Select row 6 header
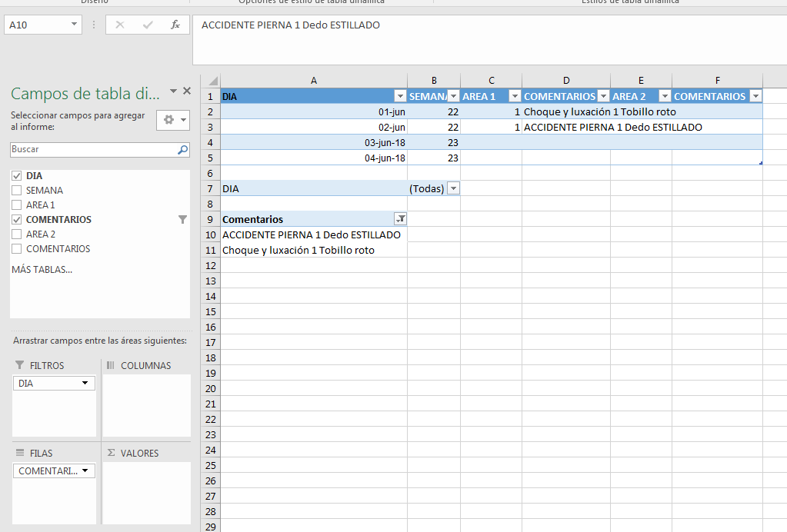Viewport: 787px width, 532px height. click(210, 174)
